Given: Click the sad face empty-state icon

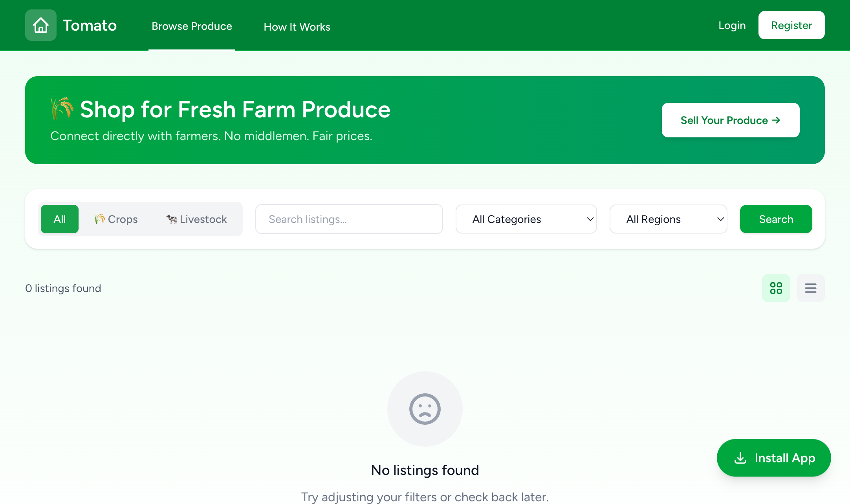Looking at the screenshot, I should [425, 409].
